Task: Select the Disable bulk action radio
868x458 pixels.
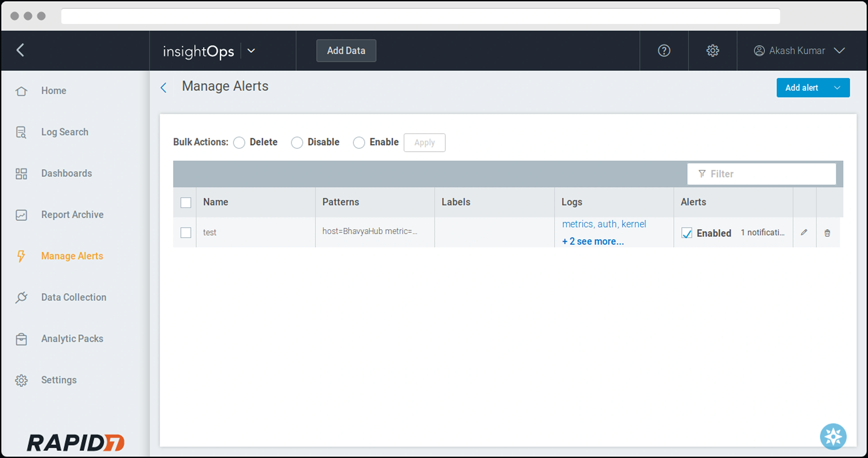Action: pos(297,143)
